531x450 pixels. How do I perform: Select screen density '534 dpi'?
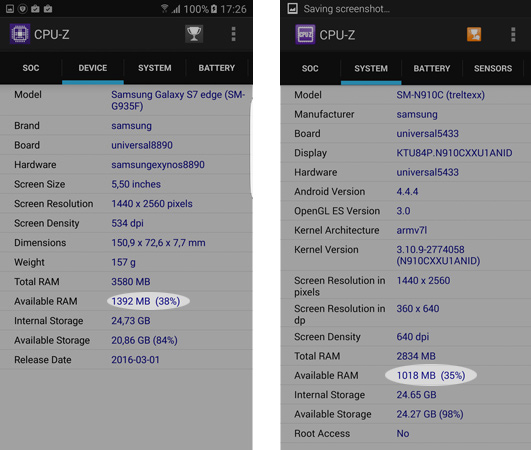[127, 223]
